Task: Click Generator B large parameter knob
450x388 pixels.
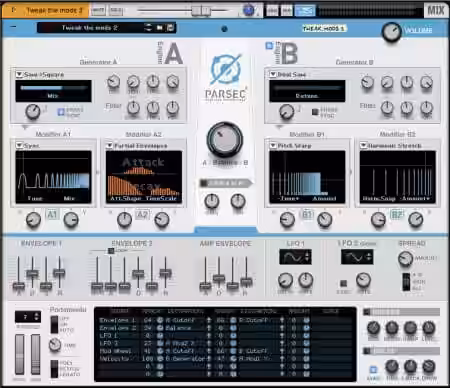Action: (x=286, y=112)
